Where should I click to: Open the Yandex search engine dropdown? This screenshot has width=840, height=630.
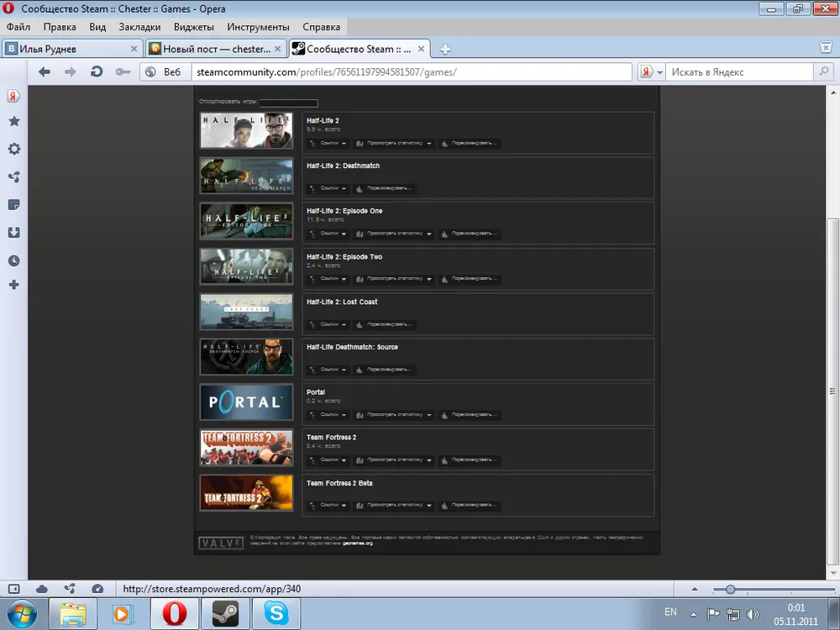(652, 72)
